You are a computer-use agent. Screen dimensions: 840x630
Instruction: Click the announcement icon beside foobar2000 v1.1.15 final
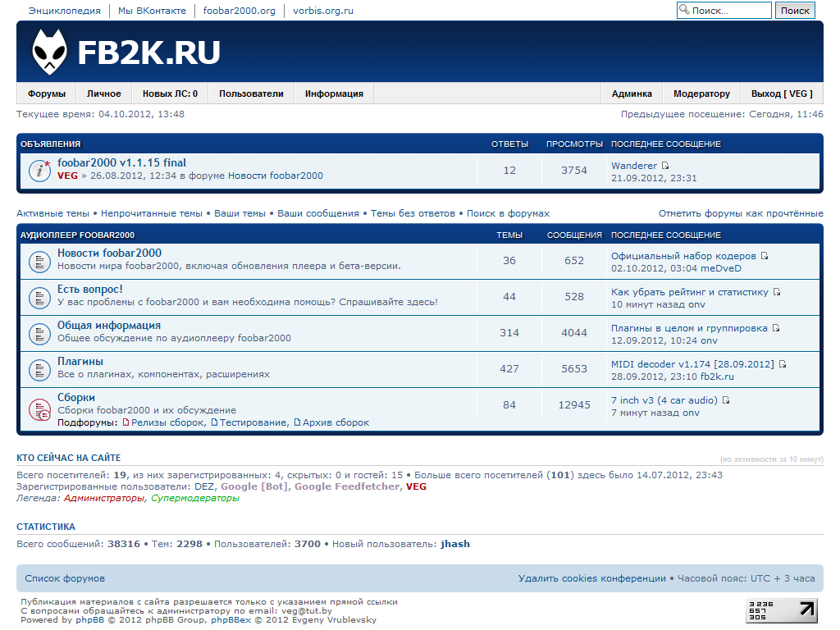pyautogui.click(x=40, y=170)
